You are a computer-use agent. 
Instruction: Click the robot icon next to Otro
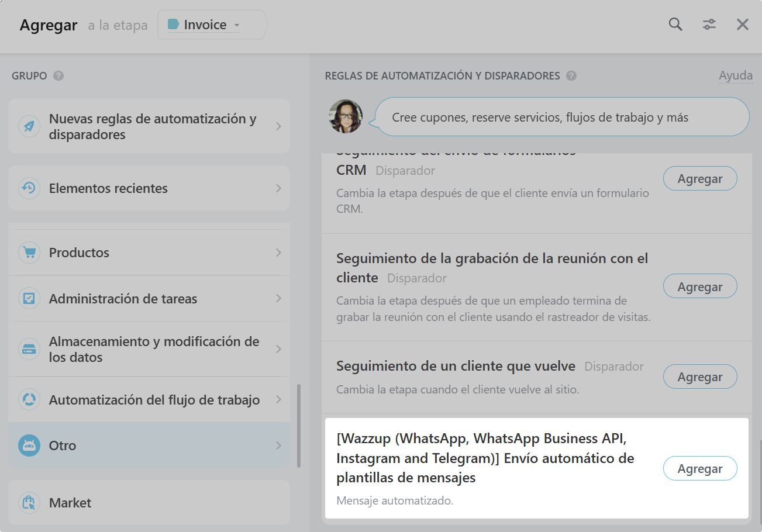(x=29, y=445)
